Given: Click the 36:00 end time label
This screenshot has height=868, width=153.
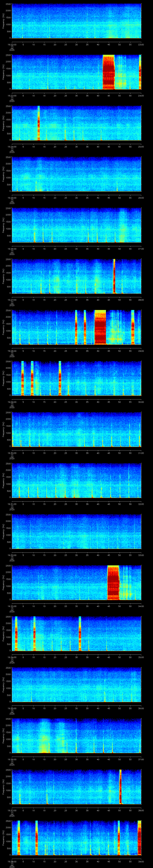Looking at the screenshot, I should click(141, 708).
